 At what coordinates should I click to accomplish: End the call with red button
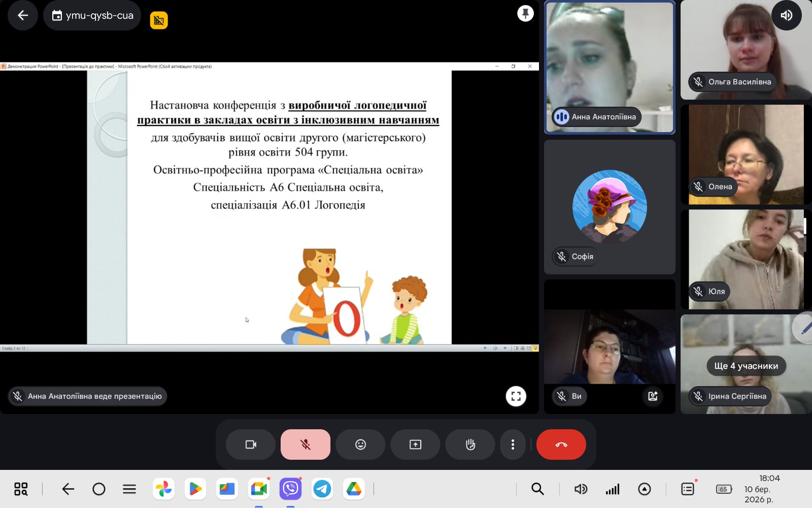(x=561, y=444)
